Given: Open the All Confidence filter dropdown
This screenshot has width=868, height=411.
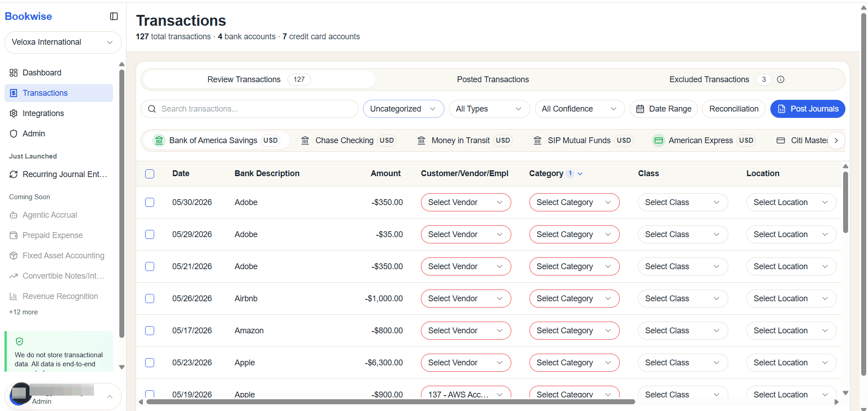Looking at the screenshot, I should (x=580, y=109).
